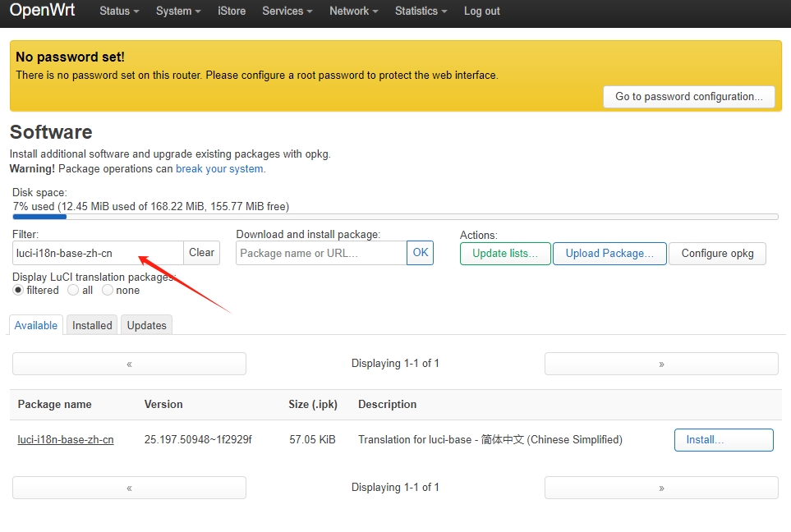The height and width of the screenshot is (532, 791).
Task: Click the '7% used' disk space text
Action: click(151, 207)
